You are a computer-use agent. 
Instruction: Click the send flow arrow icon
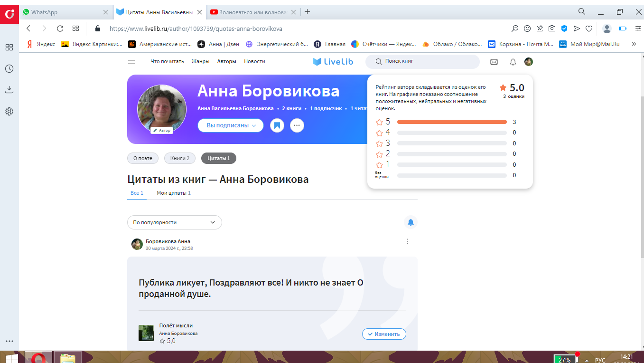pyautogui.click(x=577, y=29)
